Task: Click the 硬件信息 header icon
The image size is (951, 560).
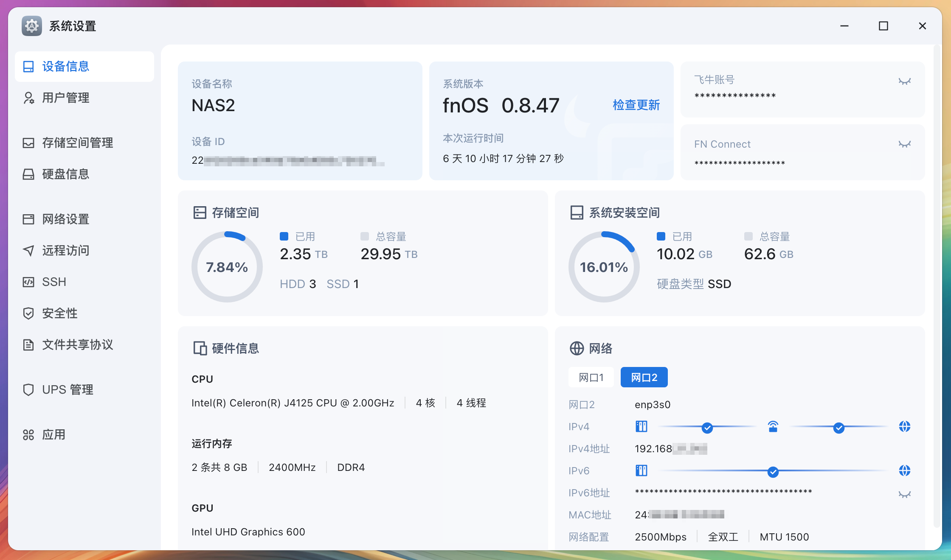Action: tap(200, 348)
